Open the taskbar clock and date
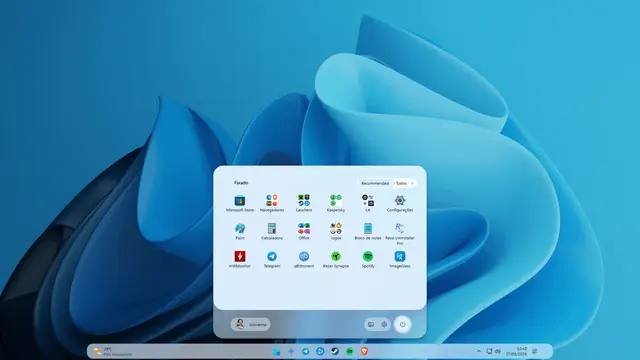 (x=516, y=351)
